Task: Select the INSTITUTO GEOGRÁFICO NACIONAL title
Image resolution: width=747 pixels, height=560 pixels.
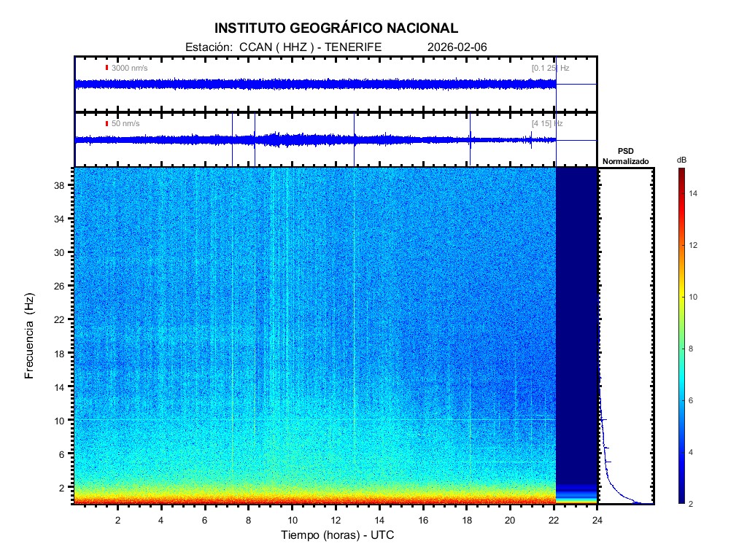Action: [336, 28]
